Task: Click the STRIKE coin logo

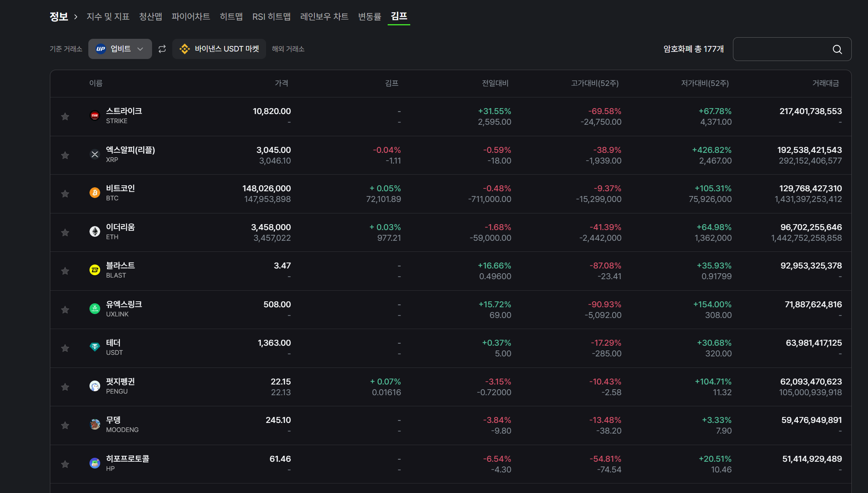Action: click(95, 116)
